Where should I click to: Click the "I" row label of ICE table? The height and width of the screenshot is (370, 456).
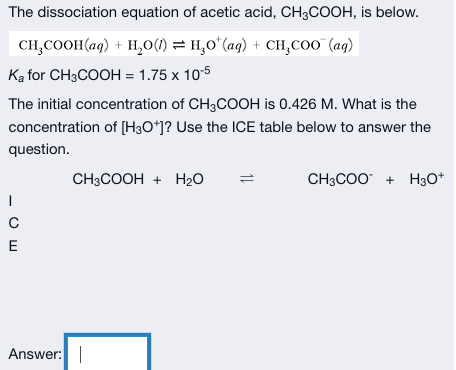(x=11, y=201)
